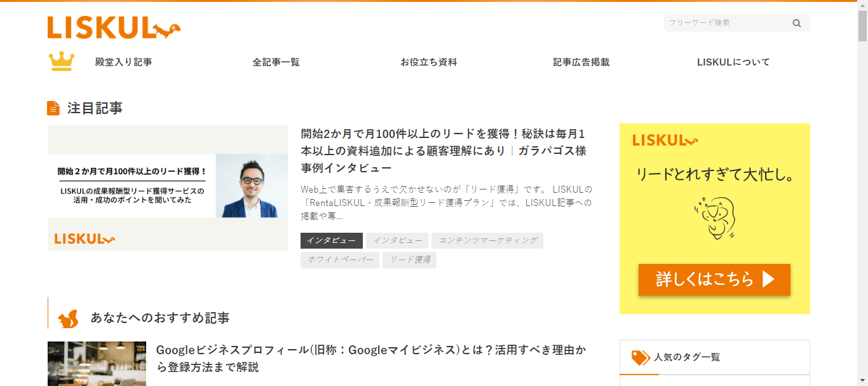Click the squirrel icon beside あなたへのおすすめ記事

pos(68,318)
